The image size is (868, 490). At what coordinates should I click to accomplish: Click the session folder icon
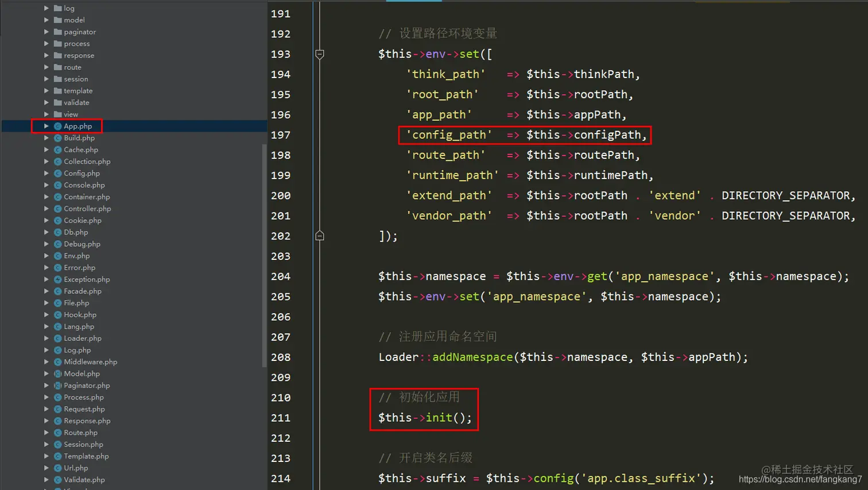(x=57, y=79)
